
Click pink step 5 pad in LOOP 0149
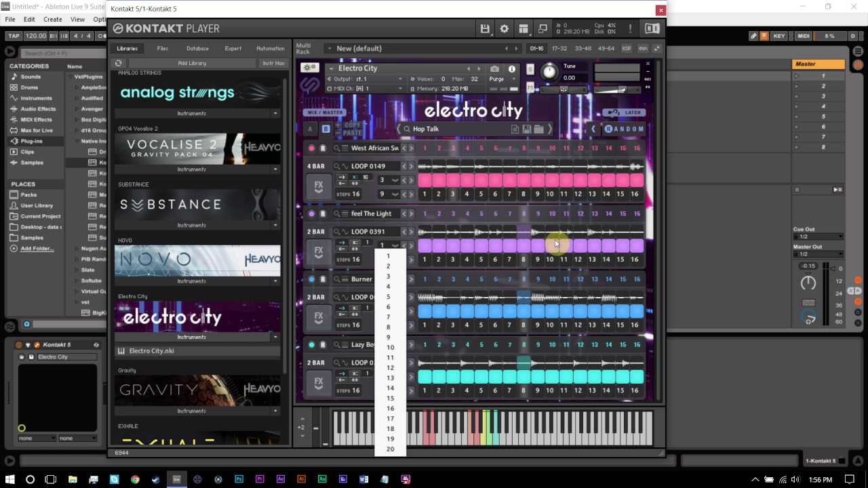(x=481, y=180)
